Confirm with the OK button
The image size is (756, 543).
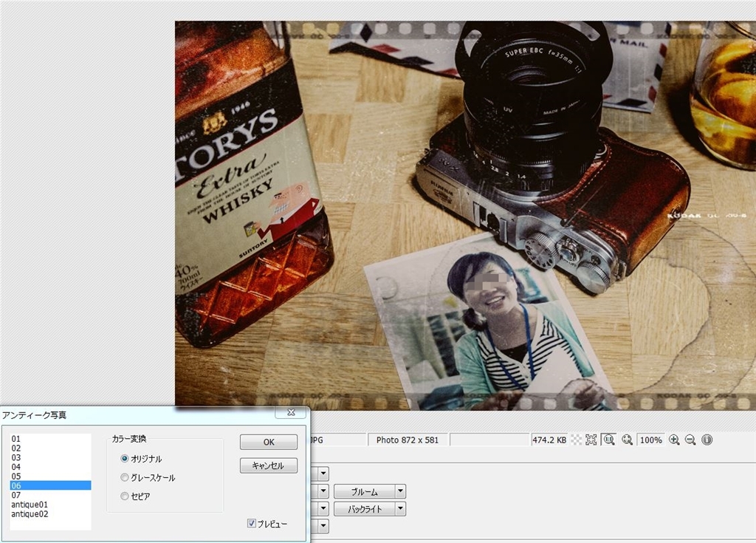tap(269, 442)
